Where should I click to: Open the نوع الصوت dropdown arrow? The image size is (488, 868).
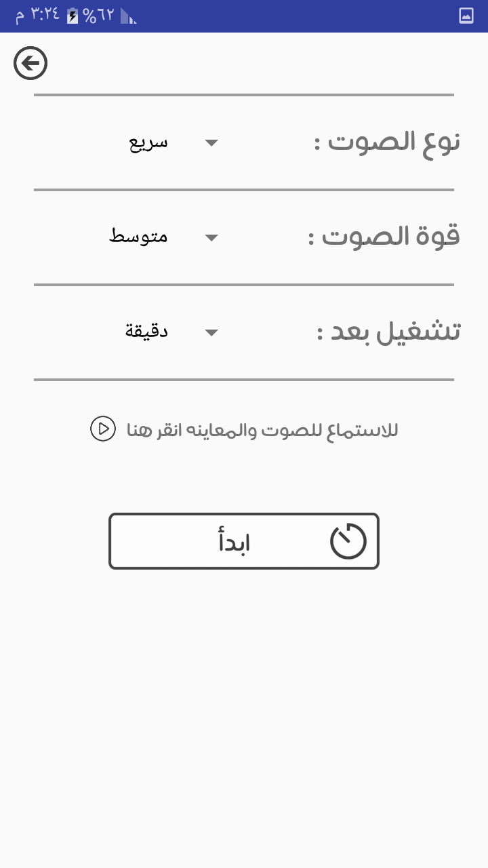pyautogui.click(x=211, y=142)
